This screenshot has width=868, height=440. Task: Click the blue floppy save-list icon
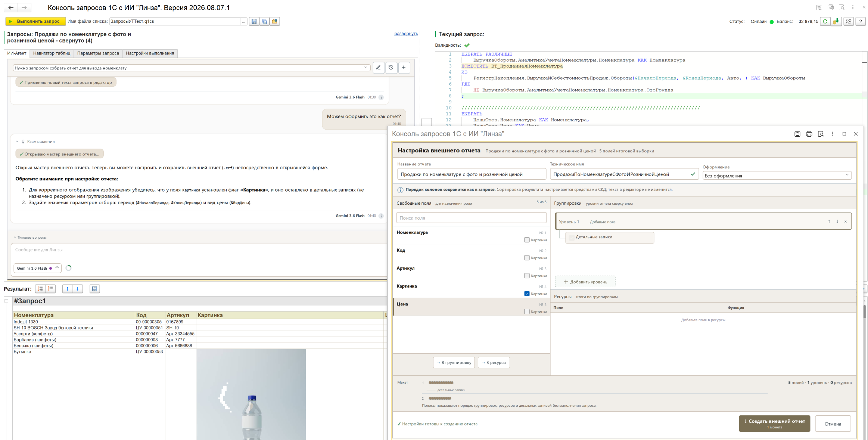click(254, 21)
